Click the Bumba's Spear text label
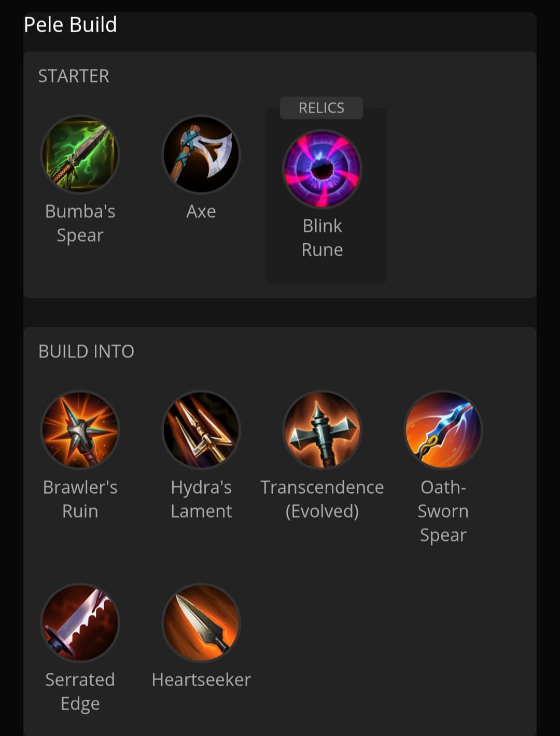Screen dimensions: 560x736 pos(80,223)
